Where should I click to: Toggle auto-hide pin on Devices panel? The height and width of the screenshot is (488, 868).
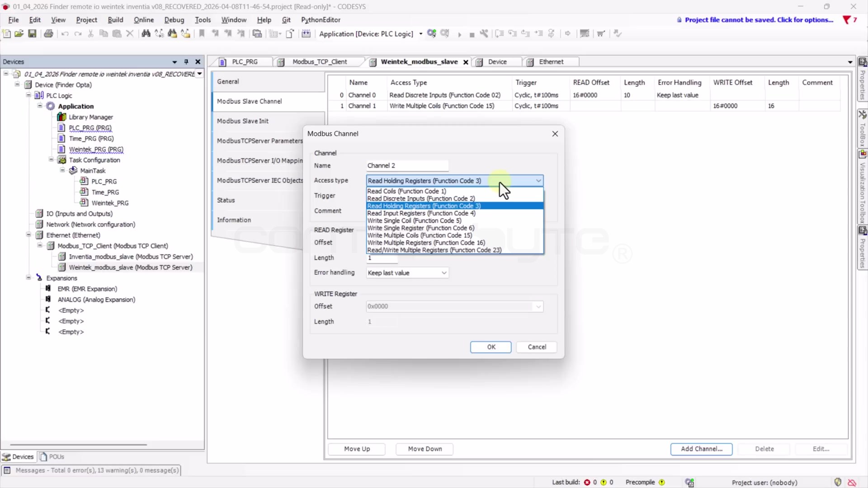point(186,61)
